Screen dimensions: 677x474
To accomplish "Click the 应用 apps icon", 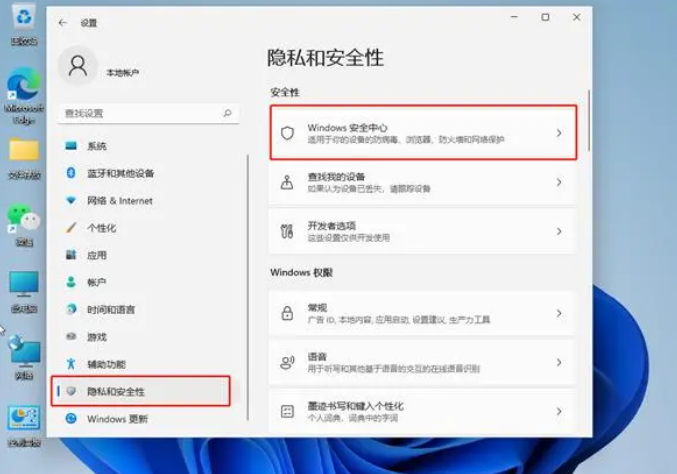I will (71, 255).
